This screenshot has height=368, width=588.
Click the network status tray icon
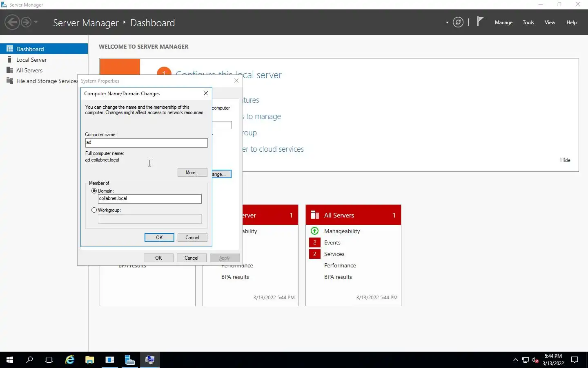tap(526, 360)
